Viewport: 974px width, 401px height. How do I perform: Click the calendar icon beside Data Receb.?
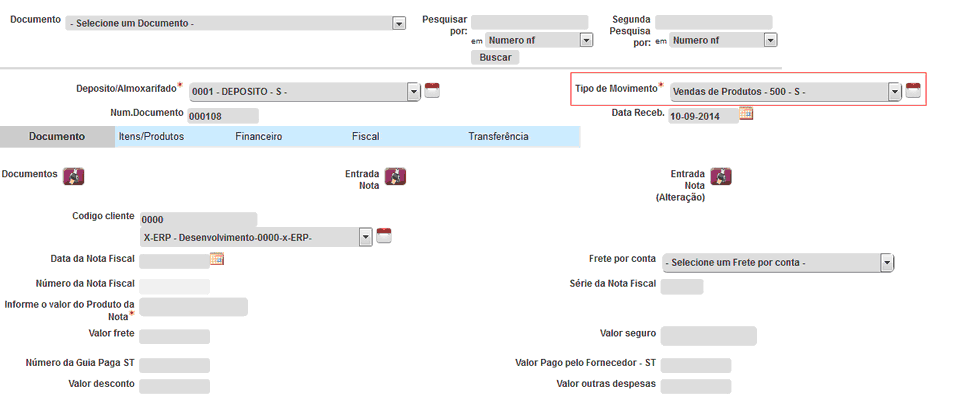point(746,113)
